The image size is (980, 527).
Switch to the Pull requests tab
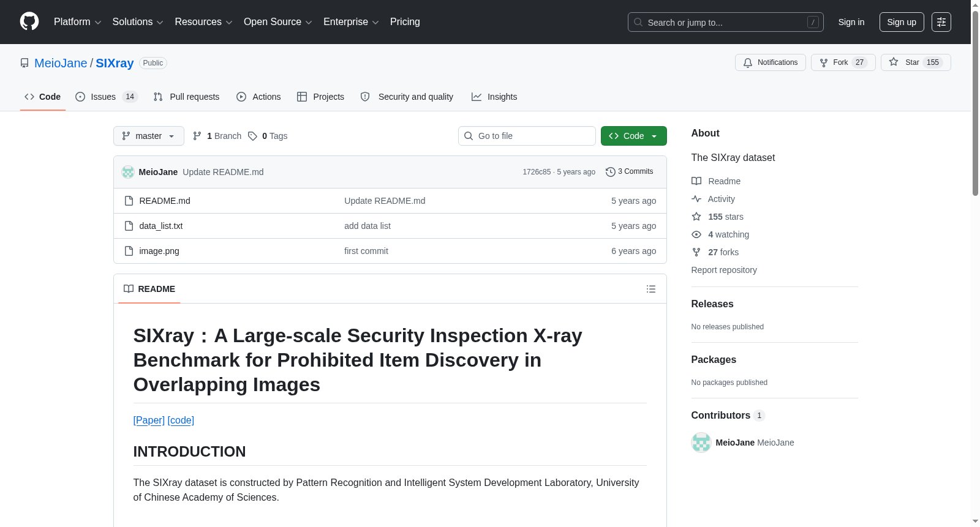coord(186,97)
